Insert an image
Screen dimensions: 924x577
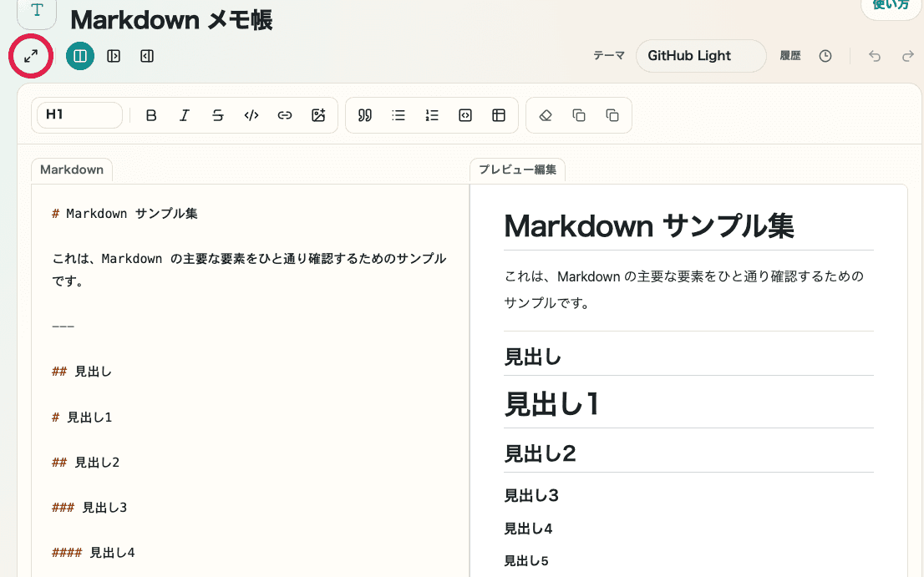(318, 115)
